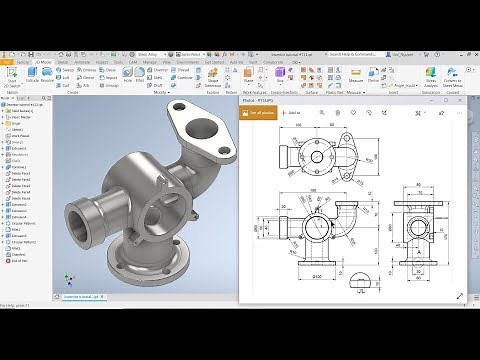Click See all photos button

(x=258, y=113)
